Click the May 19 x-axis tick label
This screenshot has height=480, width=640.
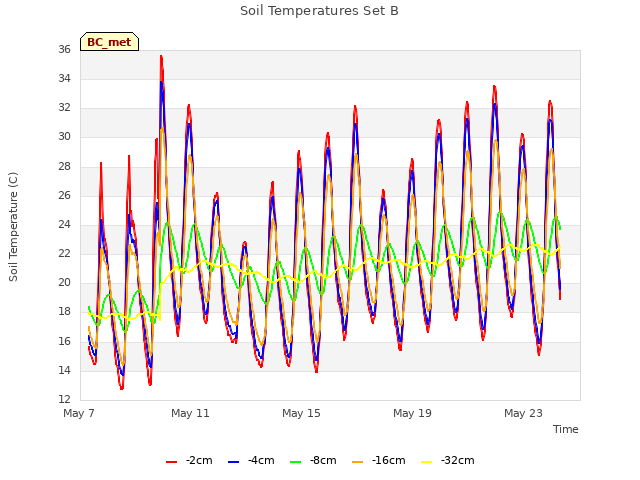pos(412,413)
